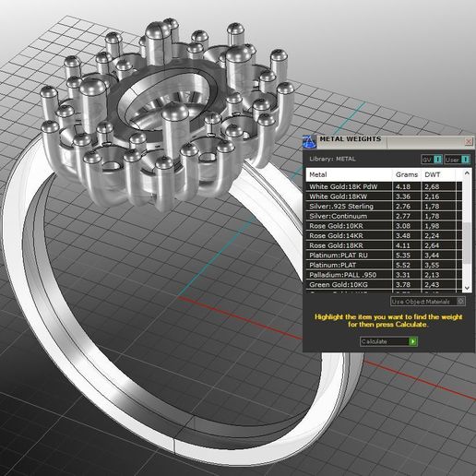Click the 3.31 grams value
Viewport: 476px width, 476px height.
point(403,275)
